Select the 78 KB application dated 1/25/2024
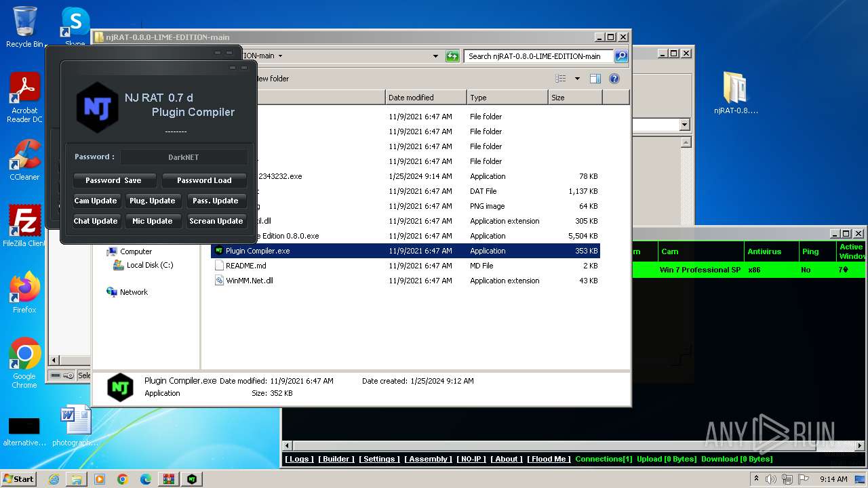This screenshot has height=488, width=868. click(406, 176)
